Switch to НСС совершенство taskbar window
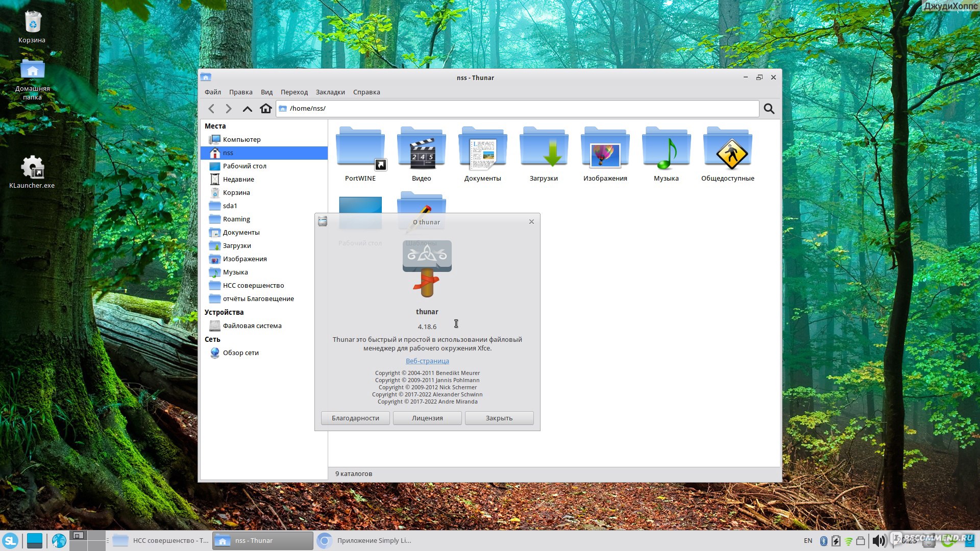 tap(160, 541)
